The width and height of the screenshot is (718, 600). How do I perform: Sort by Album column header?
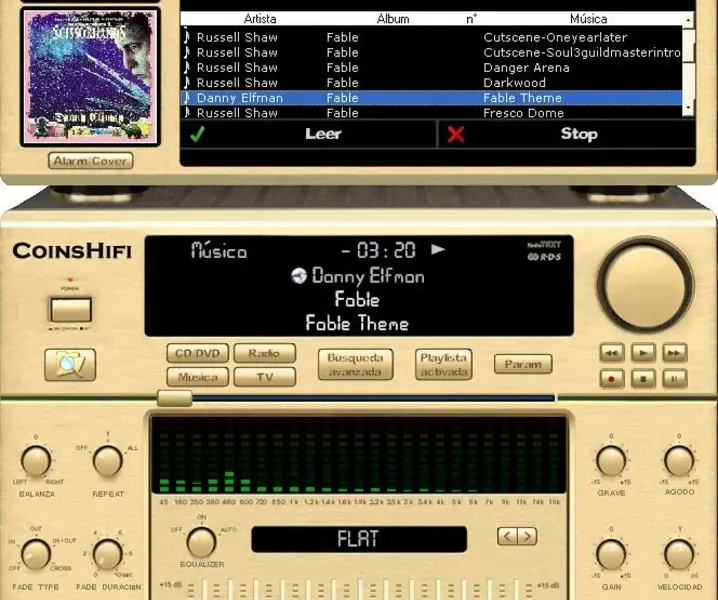point(393,19)
